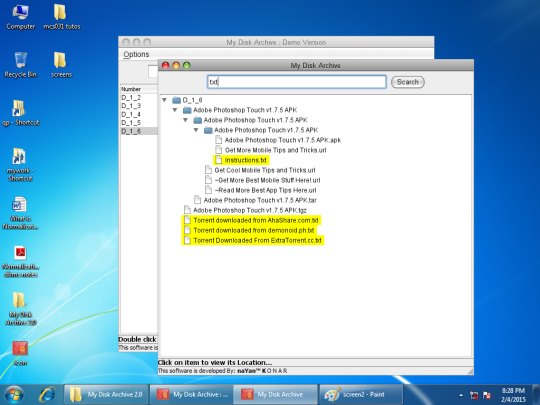540x405 pixels.
Task: Select D_1_6 row in Number list
Action: tap(139, 131)
